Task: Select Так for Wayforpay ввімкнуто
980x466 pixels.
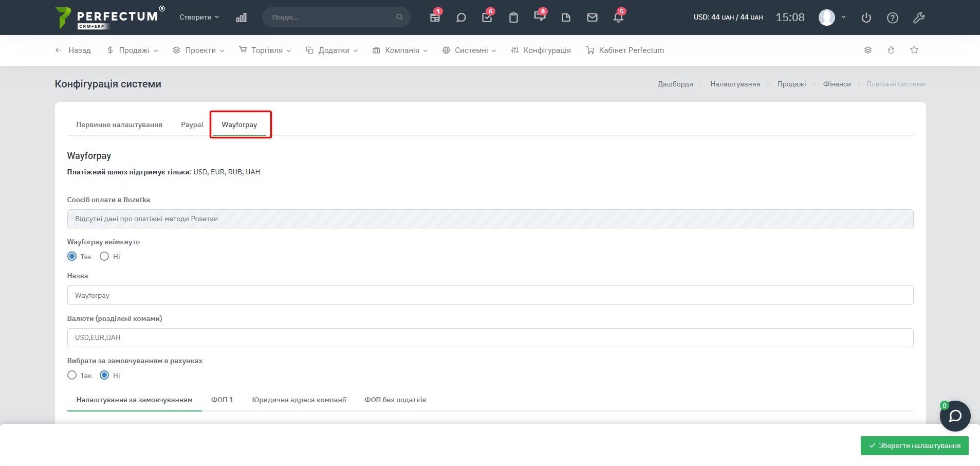Action: coord(72,256)
